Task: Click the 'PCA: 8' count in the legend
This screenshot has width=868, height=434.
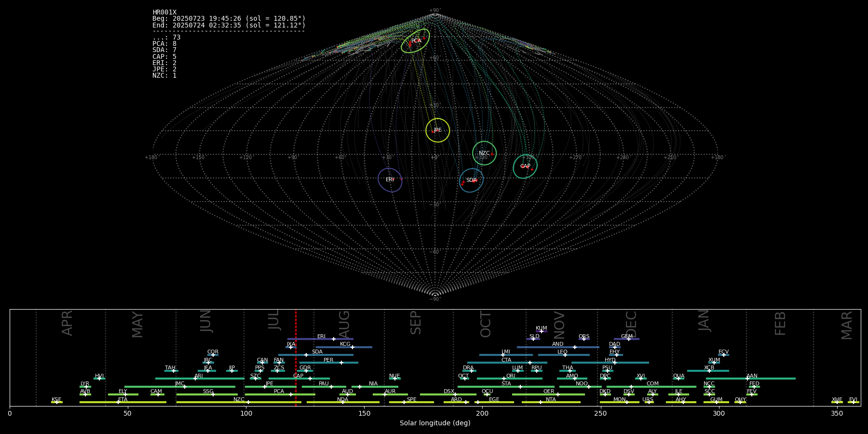Action: (164, 44)
